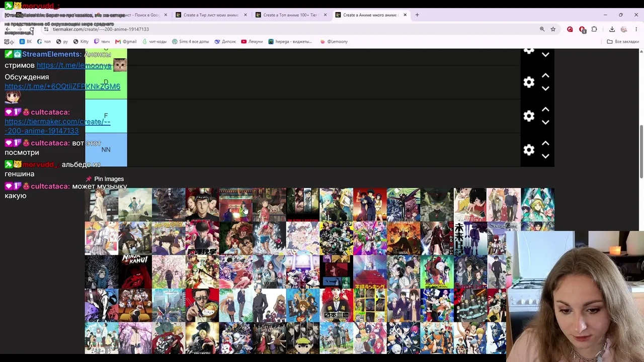Open red extension with badge 1
The height and width of the screenshot is (362, 644).
(582, 29)
